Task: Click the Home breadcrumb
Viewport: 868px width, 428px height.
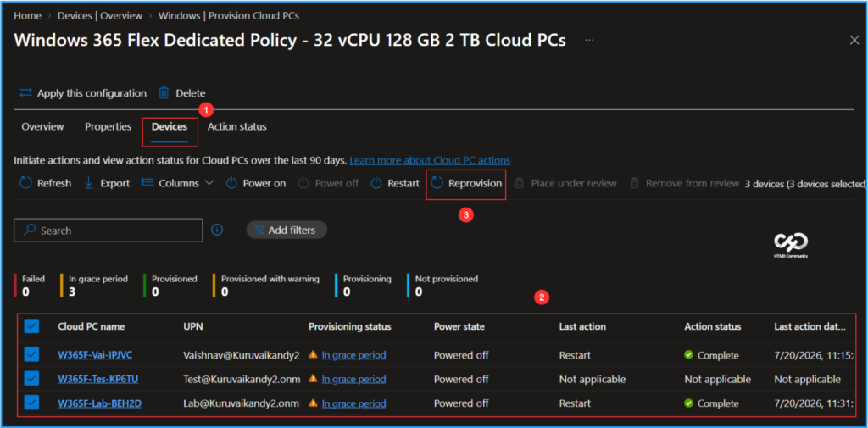Action: (x=28, y=15)
